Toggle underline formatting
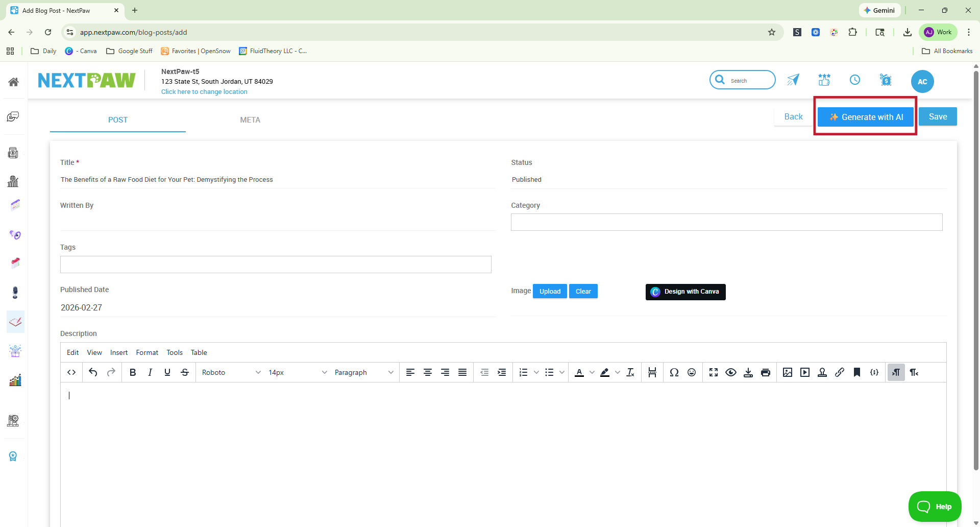 tap(167, 372)
